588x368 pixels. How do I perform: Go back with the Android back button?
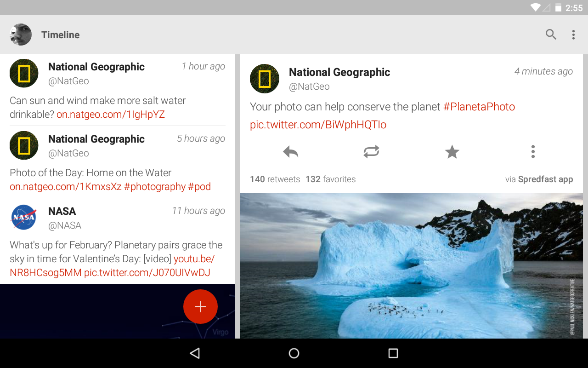[195, 353]
